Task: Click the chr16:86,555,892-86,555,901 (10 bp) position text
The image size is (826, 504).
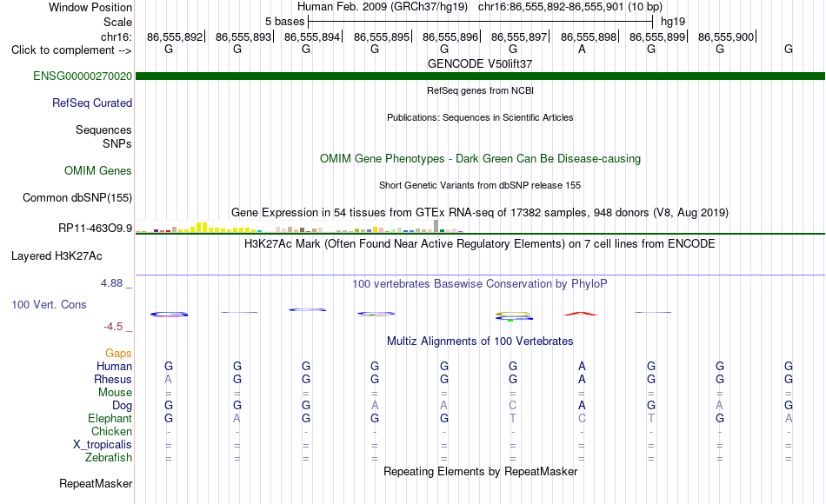Action: (570, 7)
